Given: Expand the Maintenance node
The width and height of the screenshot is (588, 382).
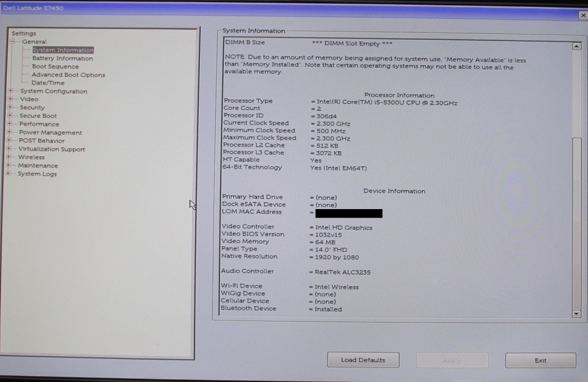Looking at the screenshot, I should point(9,165).
